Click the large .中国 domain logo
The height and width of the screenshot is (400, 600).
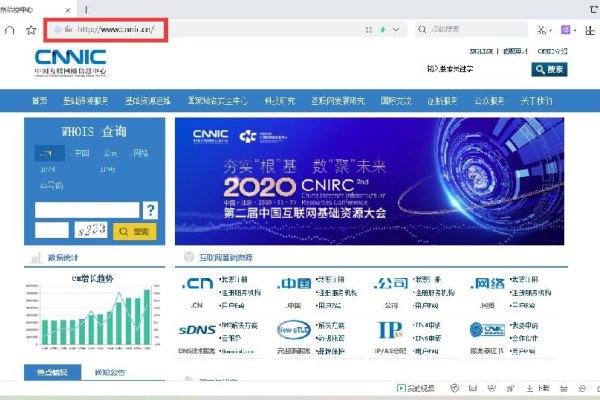(x=294, y=284)
